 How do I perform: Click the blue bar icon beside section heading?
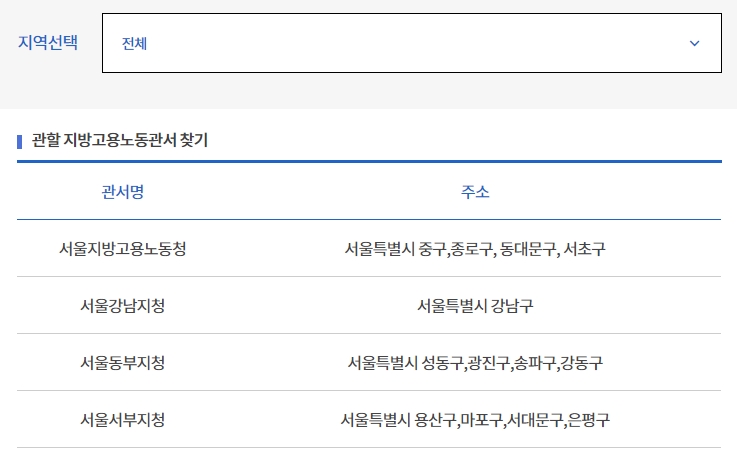click(x=19, y=142)
